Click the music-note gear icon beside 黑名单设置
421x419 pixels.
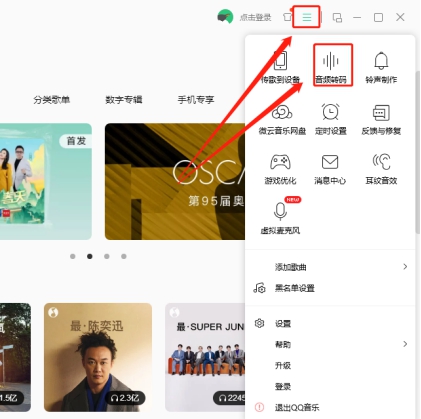click(x=259, y=288)
